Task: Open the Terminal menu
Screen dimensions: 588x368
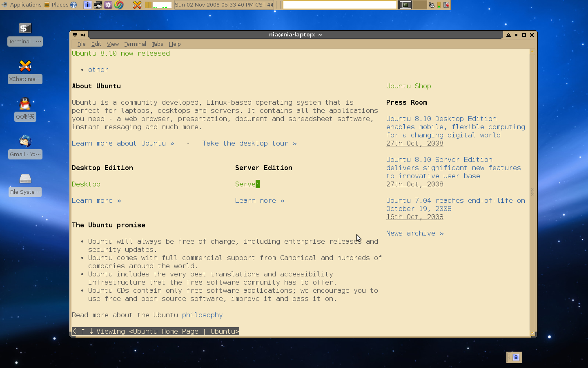Action: (x=135, y=44)
